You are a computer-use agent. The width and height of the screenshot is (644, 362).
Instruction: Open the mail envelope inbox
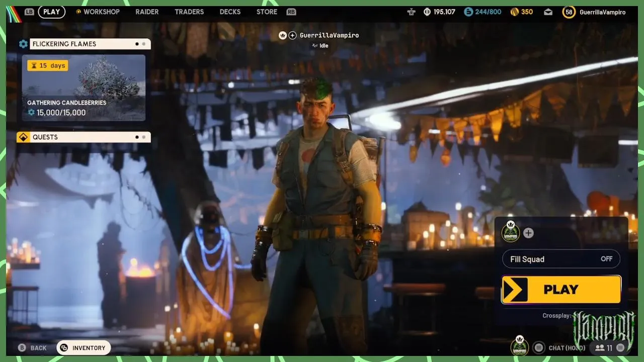[548, 12]
